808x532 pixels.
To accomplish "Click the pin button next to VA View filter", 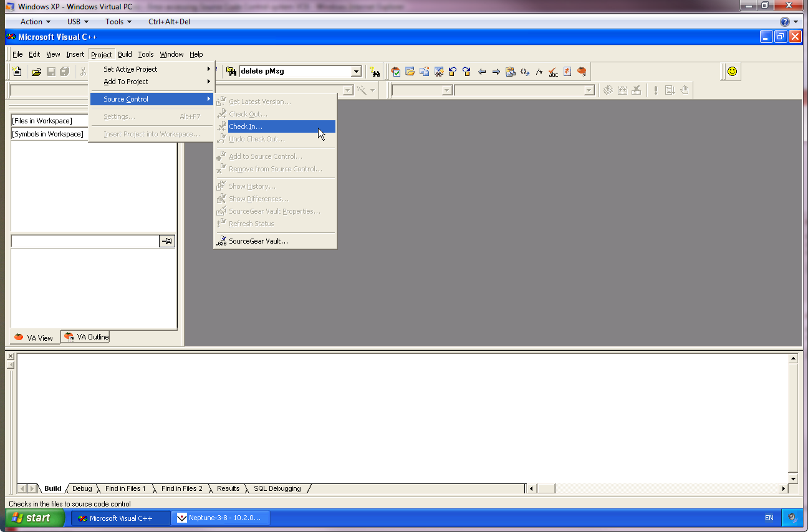I will (167, 241).
